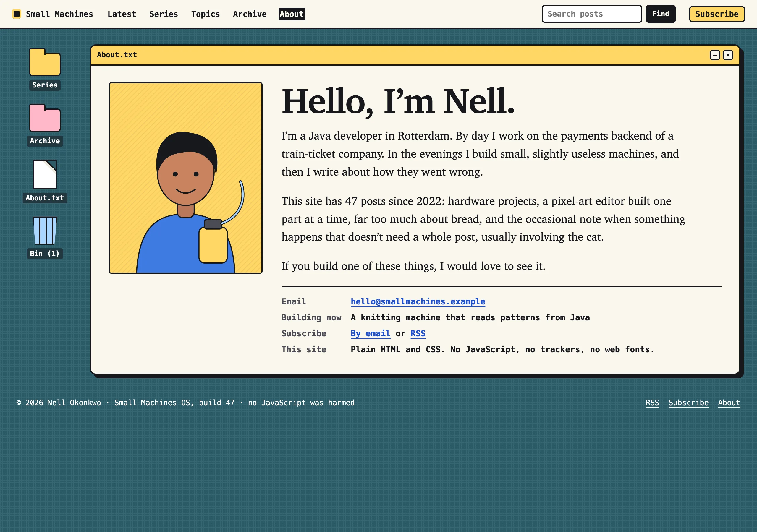
Task: Click the knitting machine project text
Action: [x=470, y=317]
